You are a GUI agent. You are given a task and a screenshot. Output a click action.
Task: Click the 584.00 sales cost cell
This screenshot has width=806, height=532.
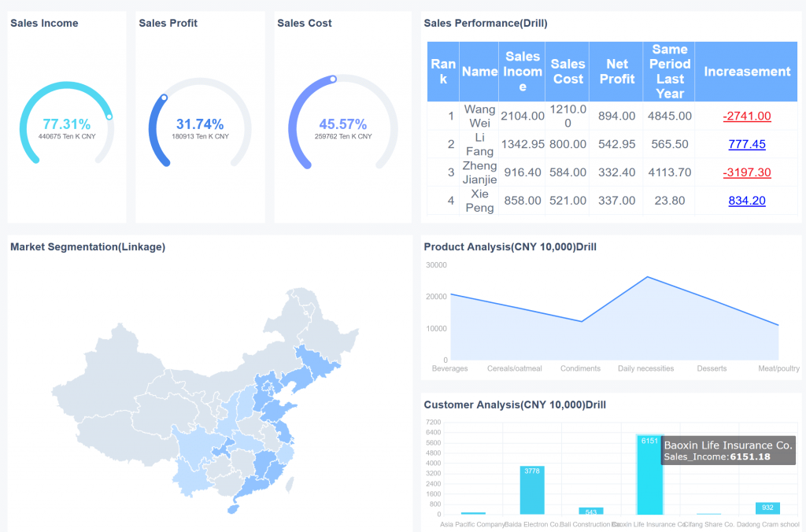(x=568, y=172)
